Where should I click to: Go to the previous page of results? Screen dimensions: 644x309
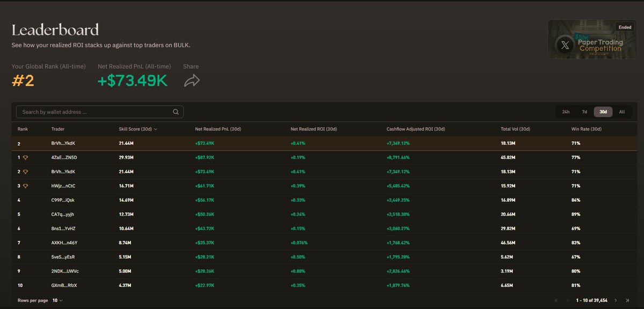pos(568,300)
